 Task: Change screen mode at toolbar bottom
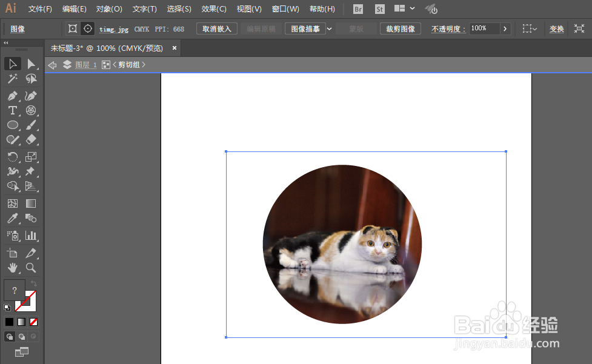click(22, 352)
